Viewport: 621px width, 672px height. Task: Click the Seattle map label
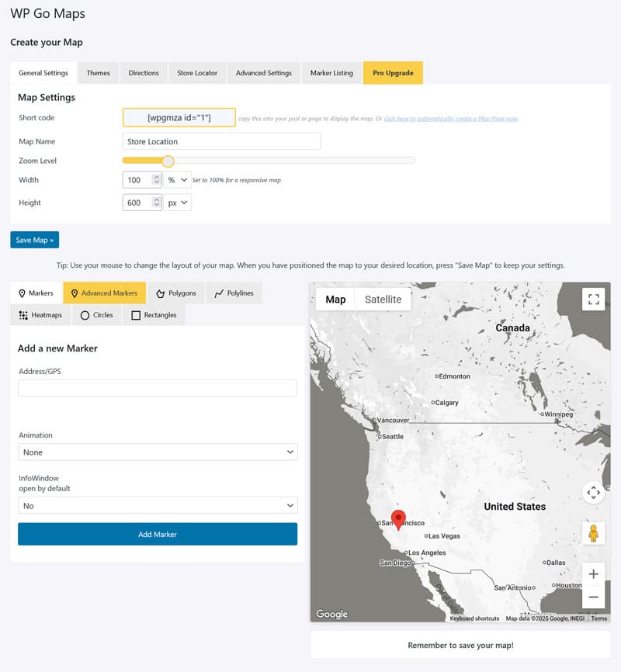pyautogui.click(x=393, y=437)
